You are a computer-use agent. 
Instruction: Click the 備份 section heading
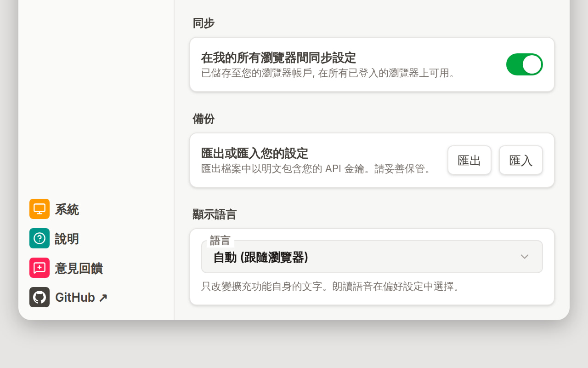(x=204, y=119)
